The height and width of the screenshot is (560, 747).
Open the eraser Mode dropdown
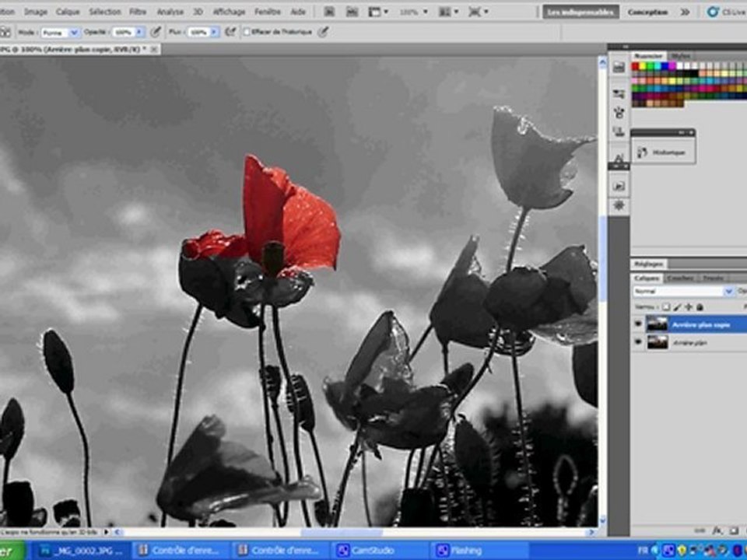coord(61,33)
